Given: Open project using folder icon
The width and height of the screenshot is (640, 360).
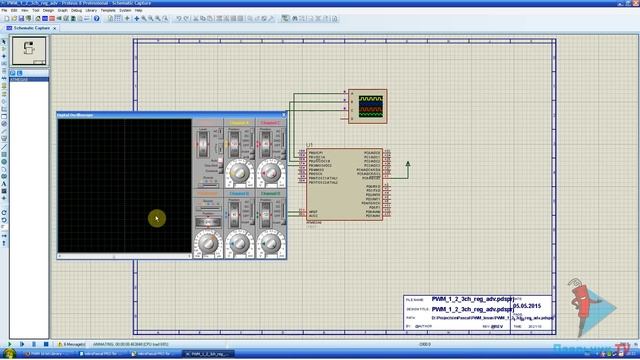Looking at the screenshot, I should pos(14,18).
